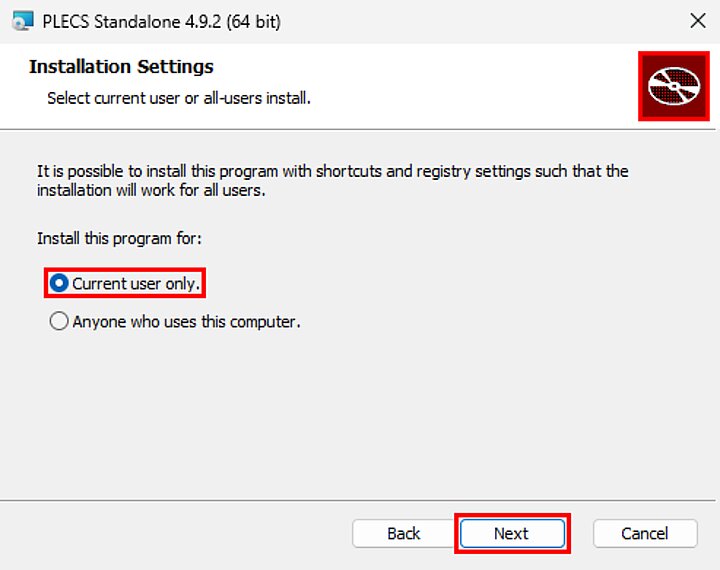Click the "Current user only." label text

pyautogui.click(x=136, y=284)
